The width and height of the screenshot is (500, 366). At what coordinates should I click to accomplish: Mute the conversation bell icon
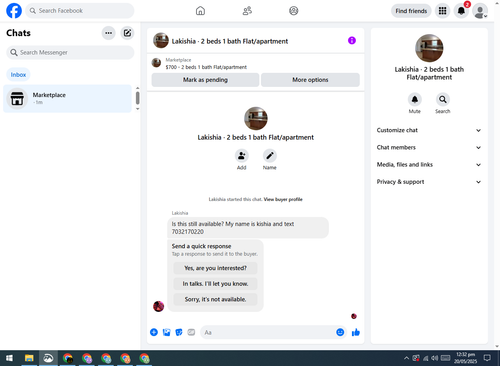click(415, 99)
